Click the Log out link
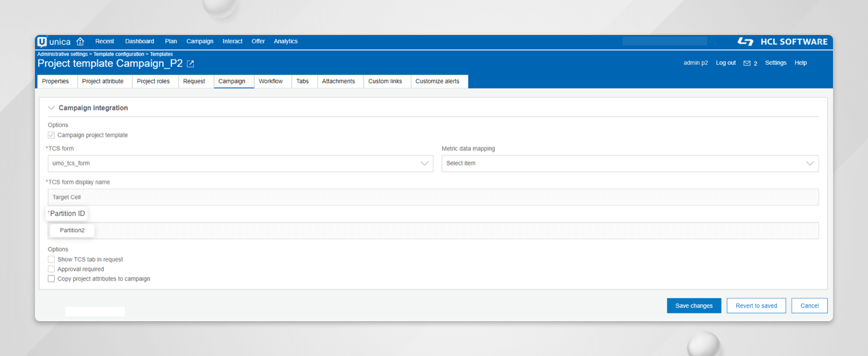This screenshot has width=868, height=356. [x=726, y=63]
